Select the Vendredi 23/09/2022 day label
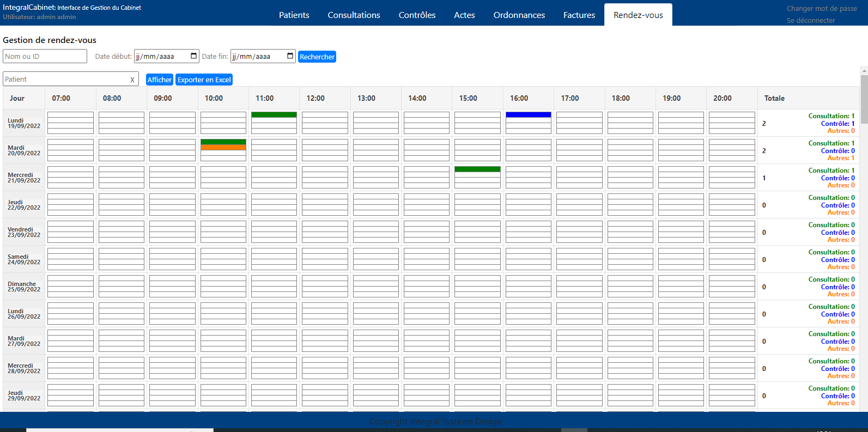The width and height of the screenshot is (868, 432). [x=24, y=232]
